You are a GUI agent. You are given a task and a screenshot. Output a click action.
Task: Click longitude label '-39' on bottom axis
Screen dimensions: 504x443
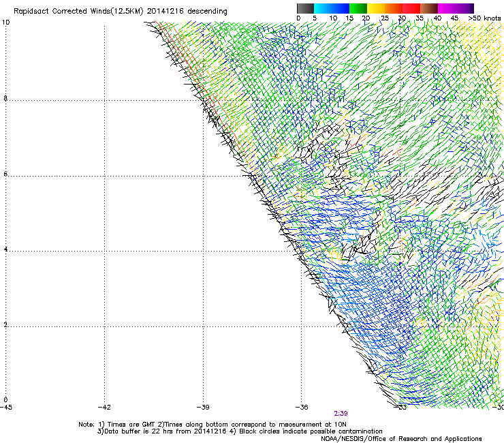tap(203, 408)
